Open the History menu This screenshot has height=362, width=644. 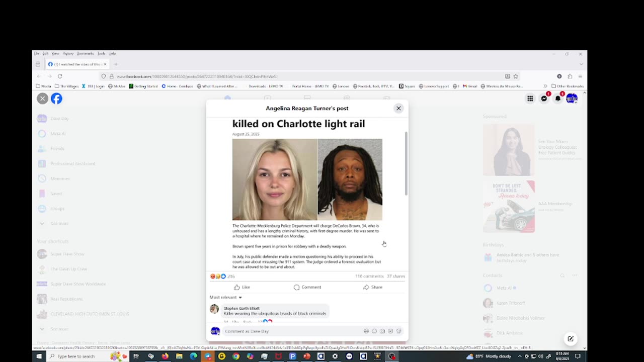click(x=68, y=53)
